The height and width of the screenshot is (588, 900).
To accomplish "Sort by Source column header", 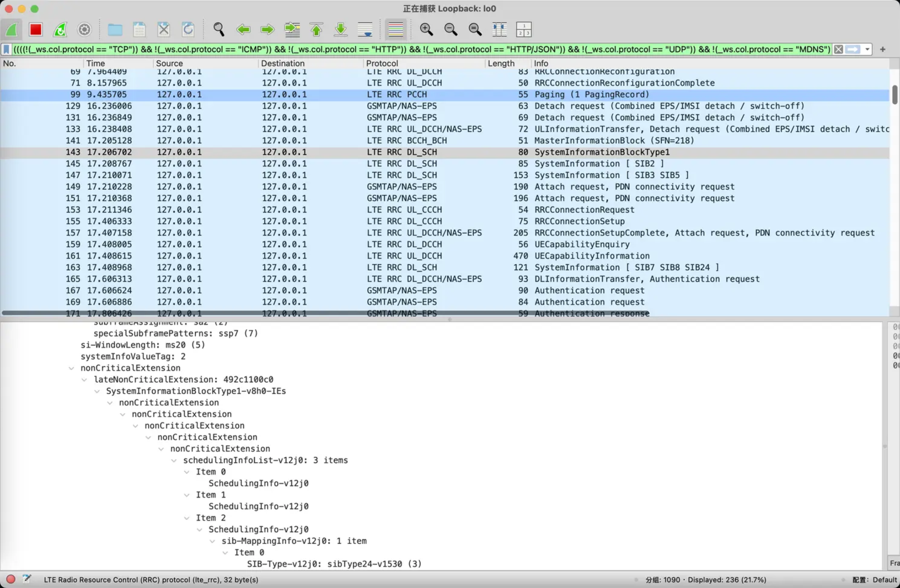I will [x=205, y=63].
